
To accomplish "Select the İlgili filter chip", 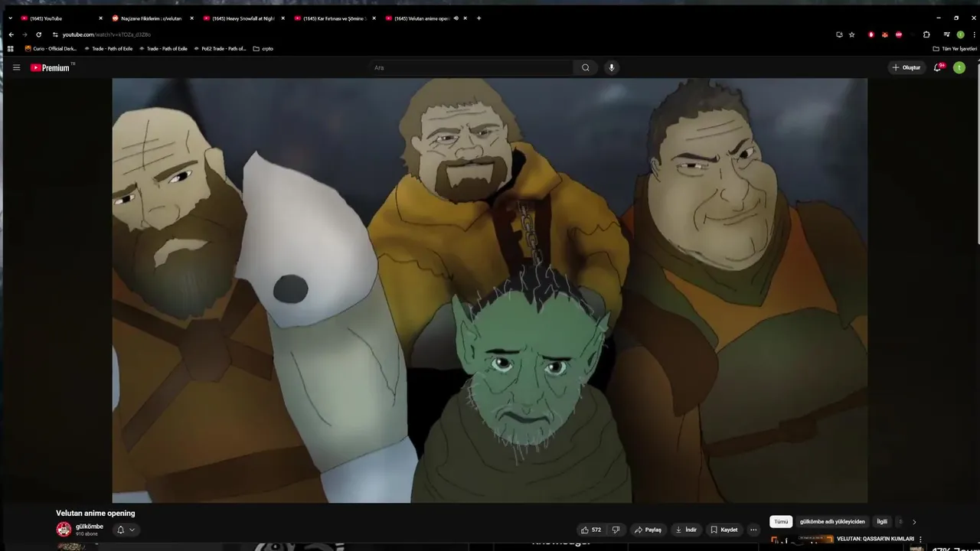I will (x=882, y=522).
